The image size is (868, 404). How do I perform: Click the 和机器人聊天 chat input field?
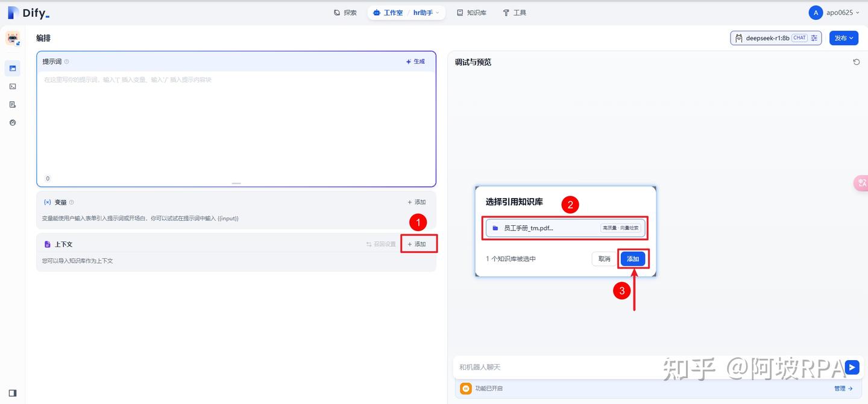[649, 367]
